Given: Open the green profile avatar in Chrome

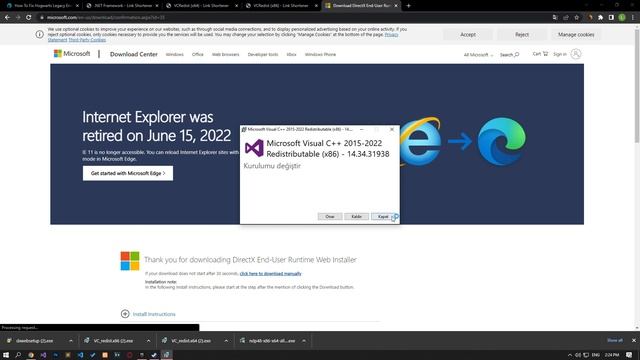Looking at the screenshot, I should click(622, 18).
